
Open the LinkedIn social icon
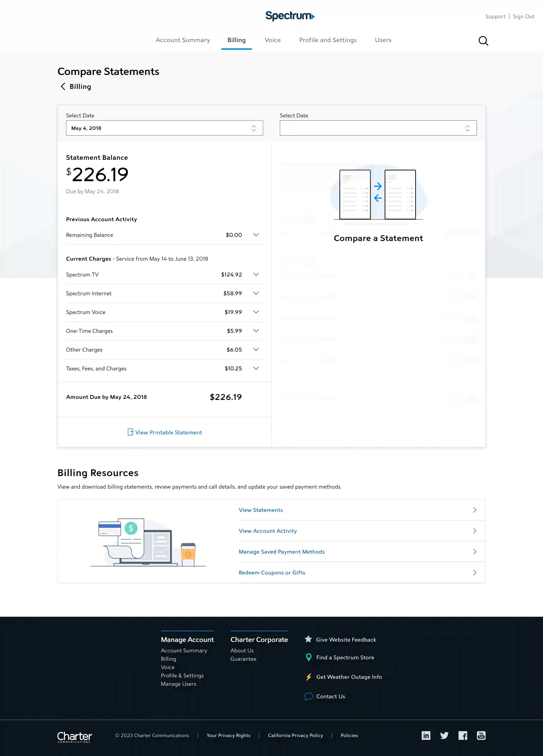pos(426,735)
